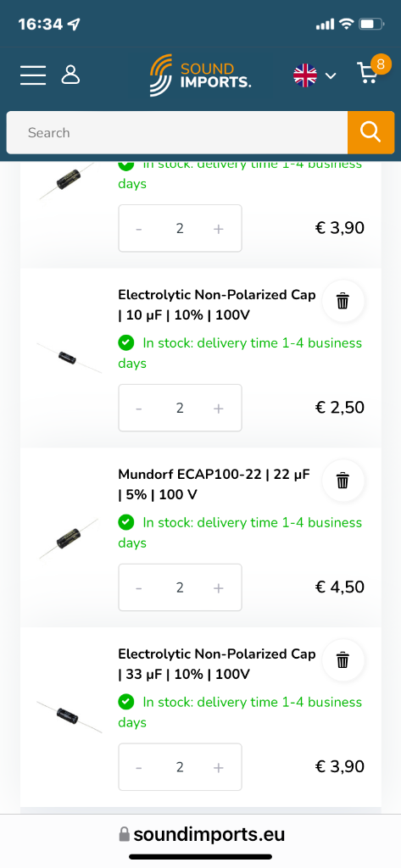Expand the UK flag language dropdown
401x868 pixels.
(315, 75)
